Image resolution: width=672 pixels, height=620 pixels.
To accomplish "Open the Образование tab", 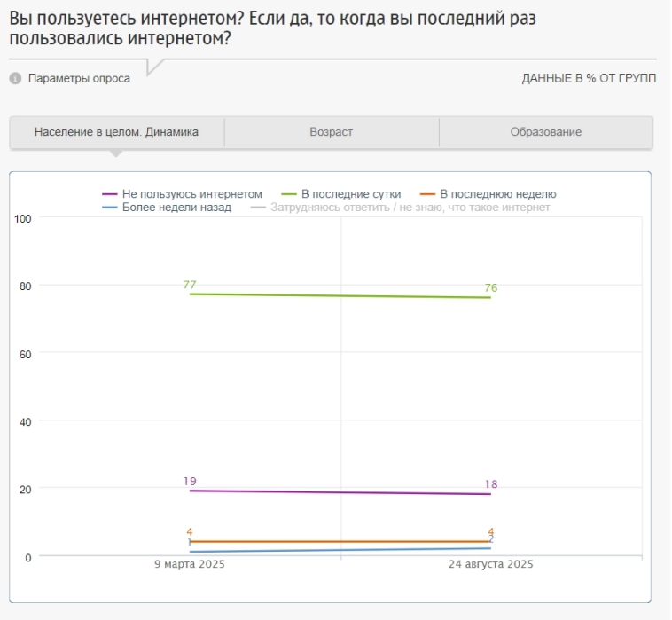I will pyautogui.click(x=545, y=132).
